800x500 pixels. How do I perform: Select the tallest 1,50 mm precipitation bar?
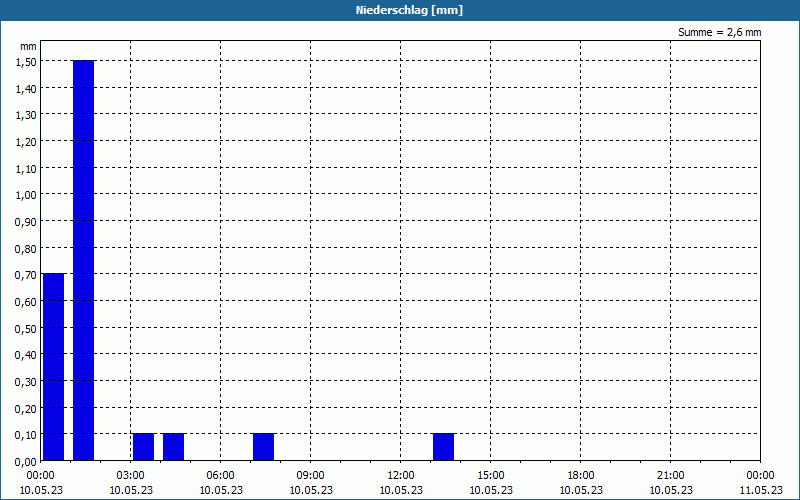[84, 260]
